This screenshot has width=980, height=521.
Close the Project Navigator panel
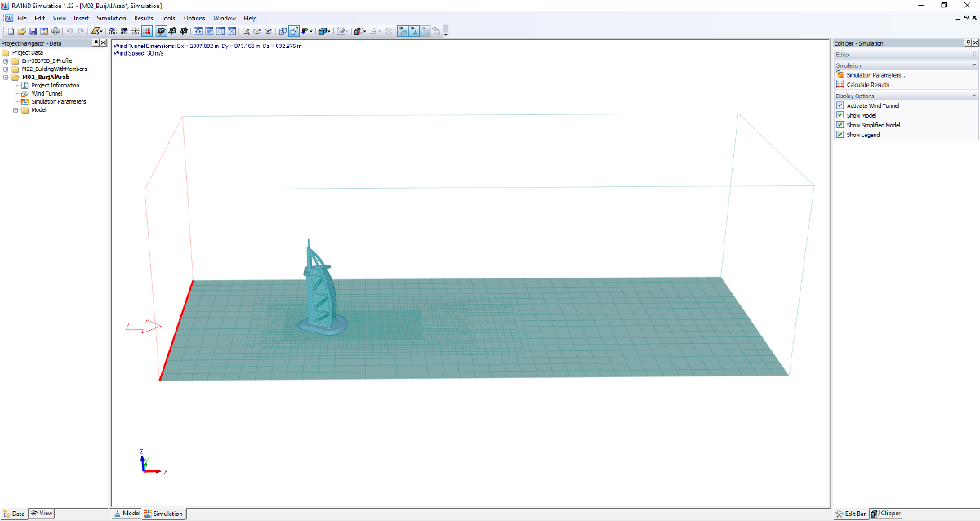(104, 42)
